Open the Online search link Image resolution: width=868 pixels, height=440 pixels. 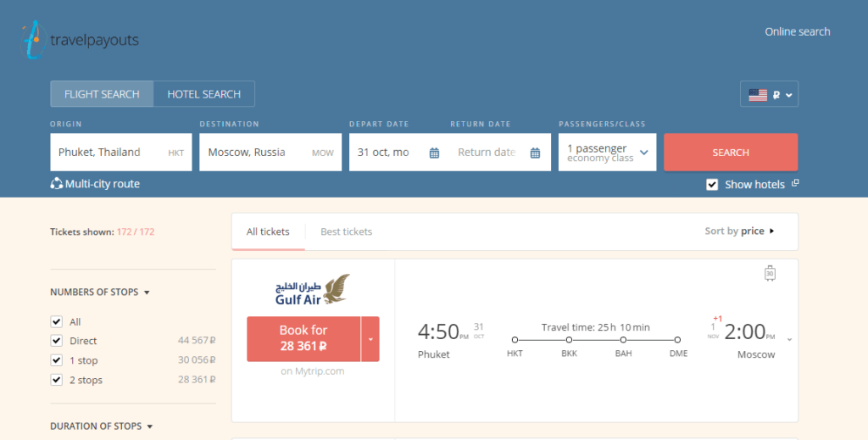pos(797,31)
